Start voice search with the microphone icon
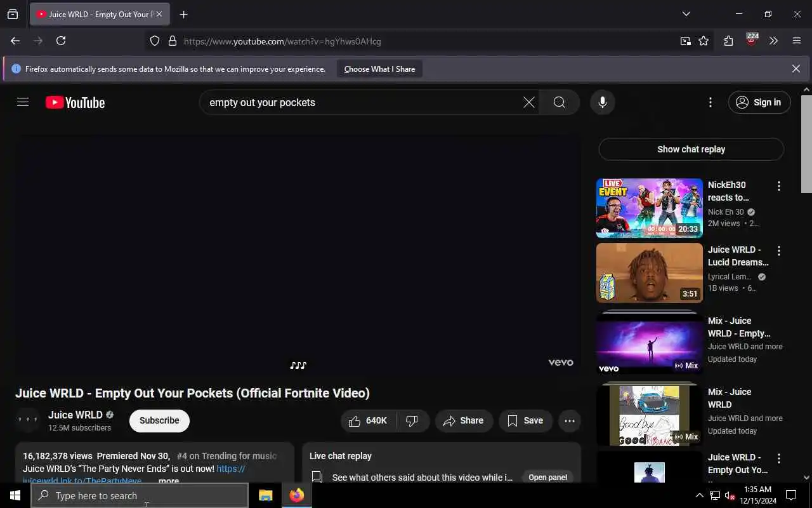812x508 pixels. [x=602, y=102]
